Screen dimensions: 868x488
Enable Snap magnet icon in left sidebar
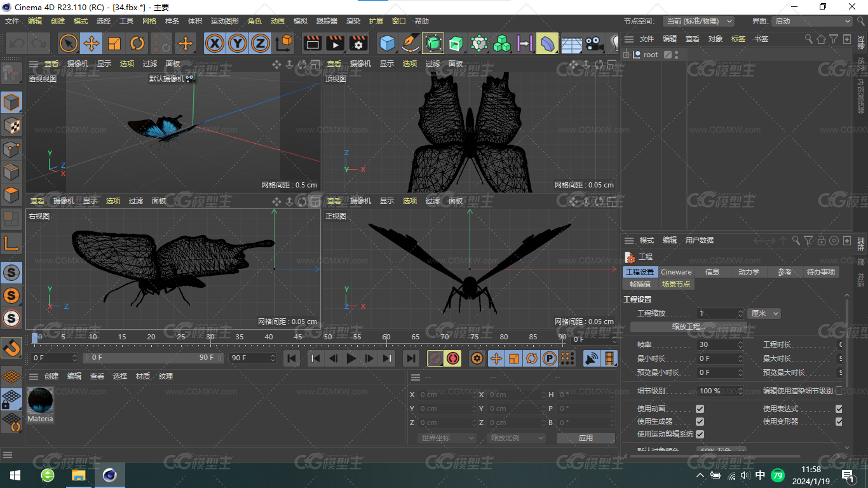coord(11,348)
